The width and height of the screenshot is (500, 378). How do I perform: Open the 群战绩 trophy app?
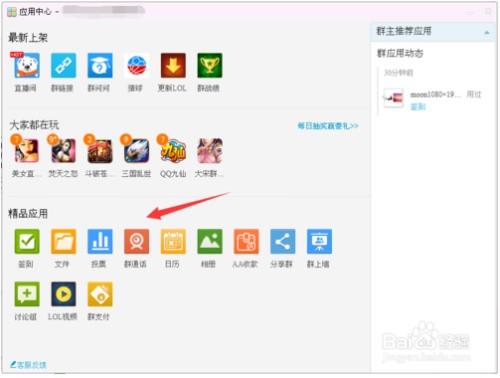pyautogui.click(x=210, y=65)
